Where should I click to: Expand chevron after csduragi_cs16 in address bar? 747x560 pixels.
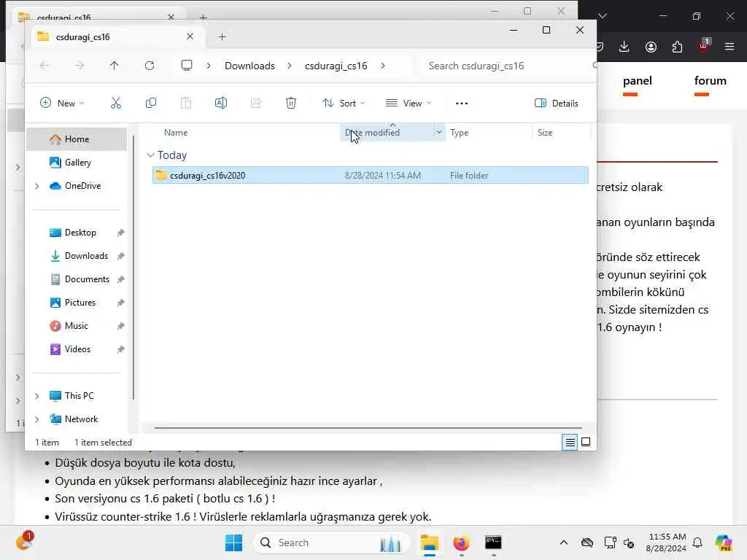pos(382,66)
